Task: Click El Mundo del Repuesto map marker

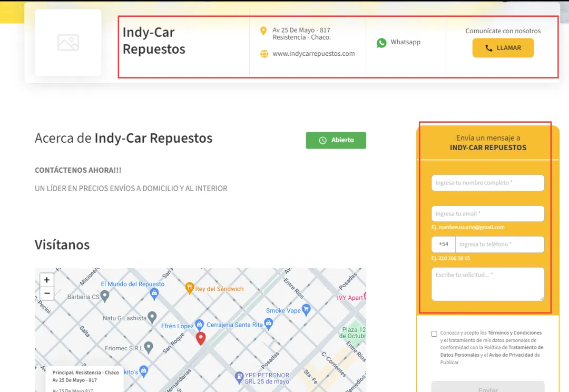Action: (154, 293)
